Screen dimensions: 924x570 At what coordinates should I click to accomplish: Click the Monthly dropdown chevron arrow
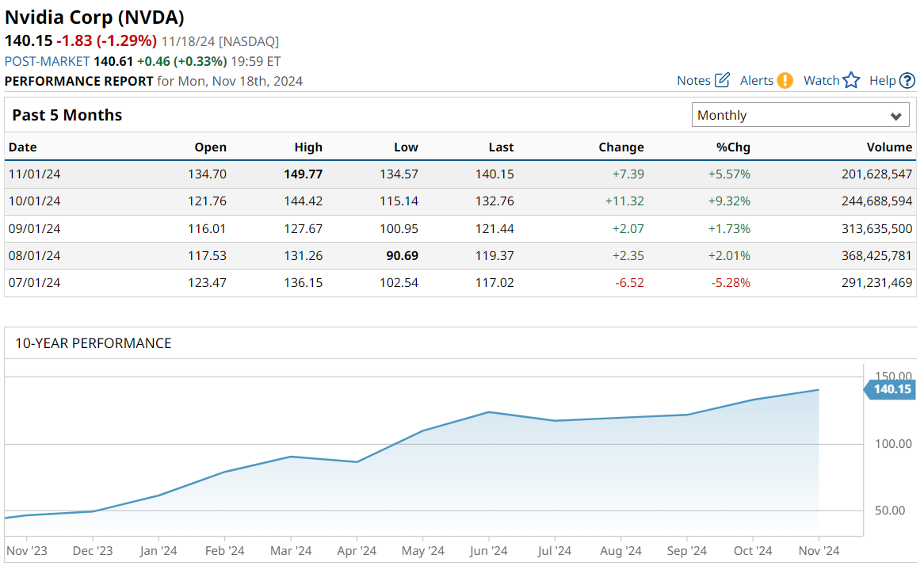pos(895,116)
